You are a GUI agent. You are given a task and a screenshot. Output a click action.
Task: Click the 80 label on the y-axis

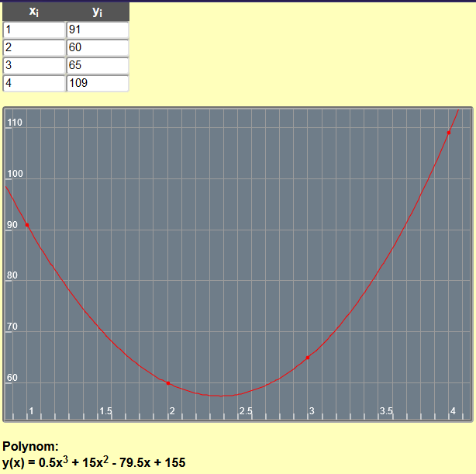coord(12,275)
